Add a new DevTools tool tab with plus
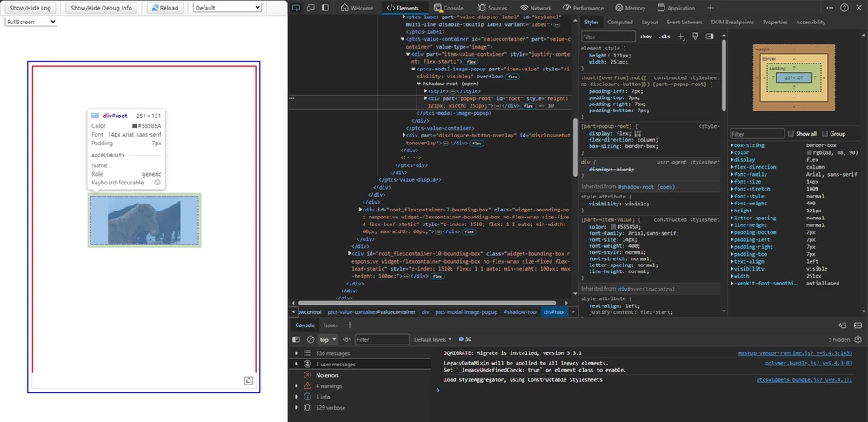The height and width of the screenshot is (422, 868). (x=711, y=8)
